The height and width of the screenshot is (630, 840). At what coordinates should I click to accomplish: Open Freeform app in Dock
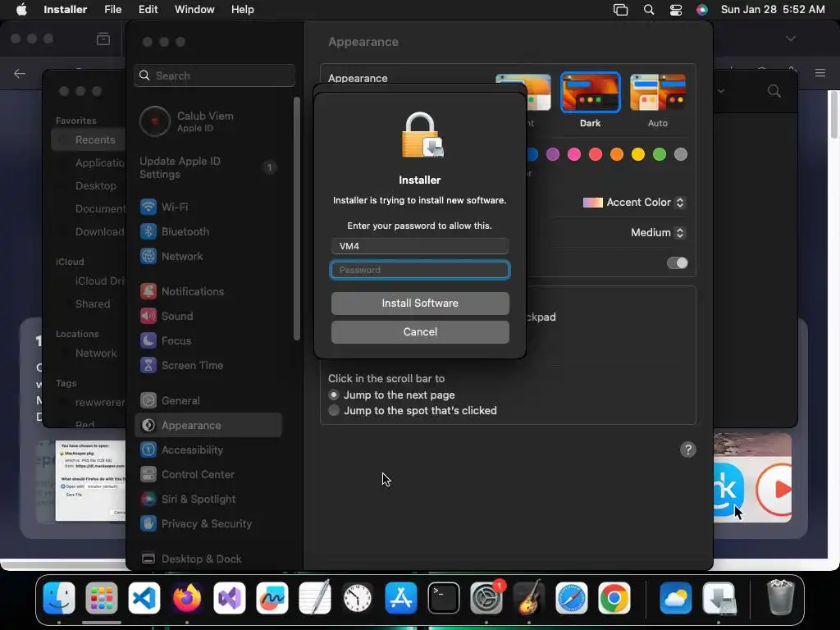point(272,598)
